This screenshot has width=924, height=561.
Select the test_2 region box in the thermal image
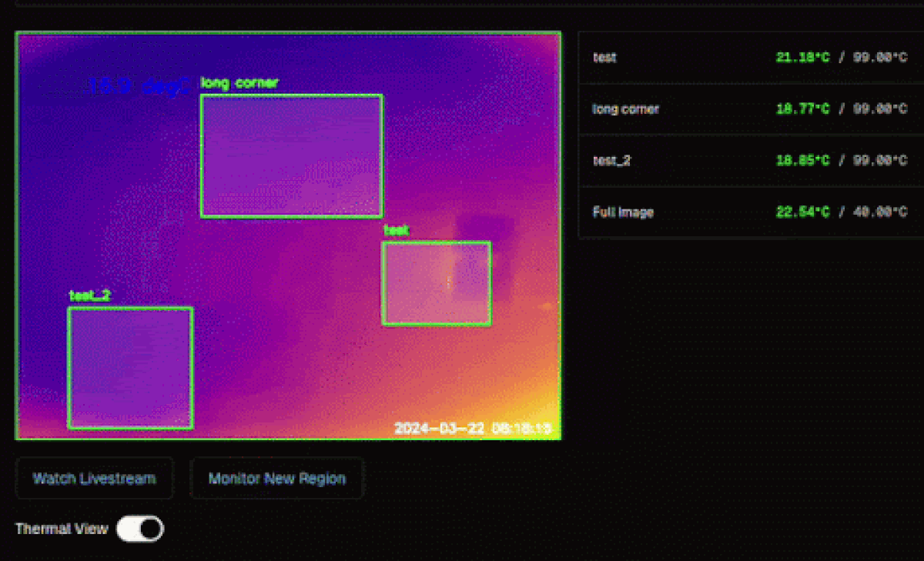130,367
